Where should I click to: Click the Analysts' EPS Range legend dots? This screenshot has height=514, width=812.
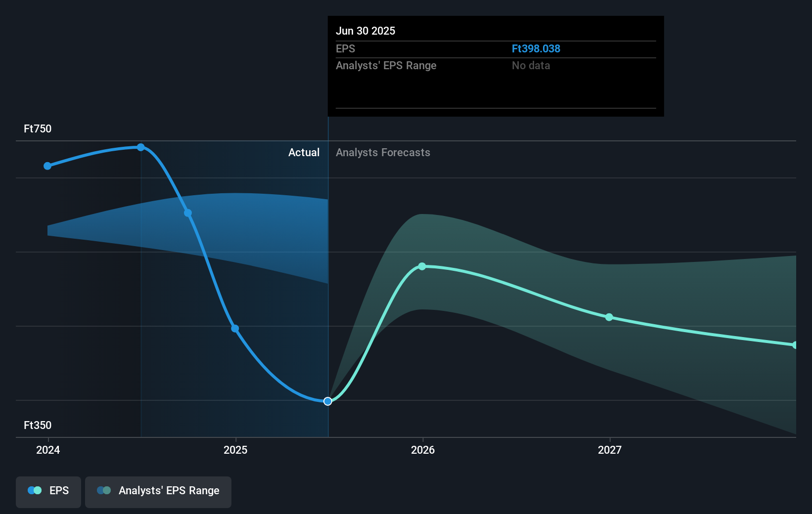(104, 490)
